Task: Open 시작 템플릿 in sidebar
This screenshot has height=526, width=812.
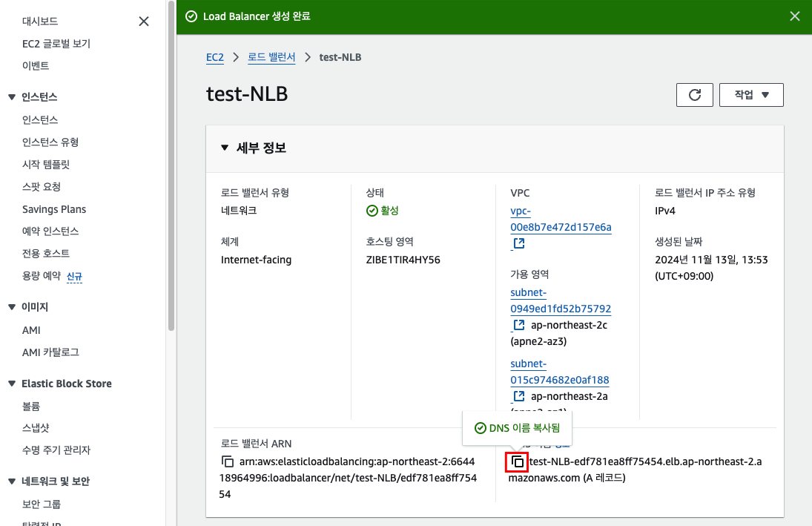Action: pos(45,164)
